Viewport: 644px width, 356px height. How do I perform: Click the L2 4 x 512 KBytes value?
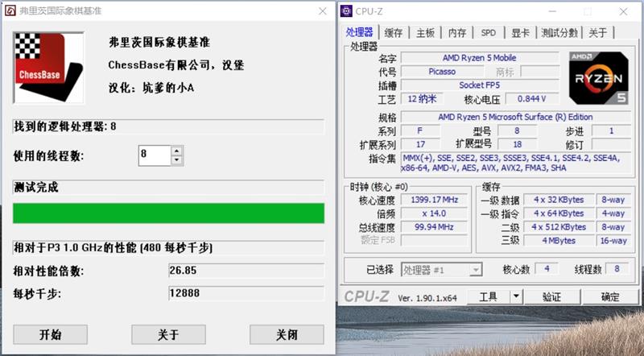pos(559,227)
